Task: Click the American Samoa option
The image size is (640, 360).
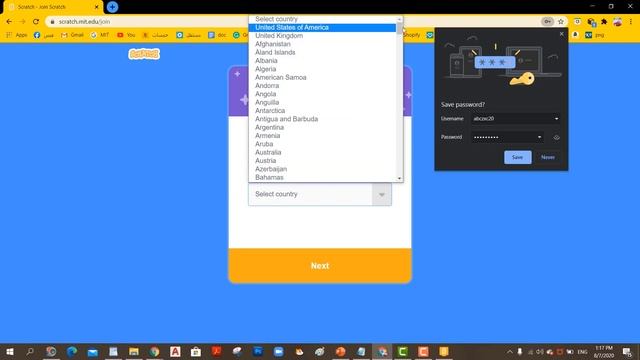Action: (322, 77)
